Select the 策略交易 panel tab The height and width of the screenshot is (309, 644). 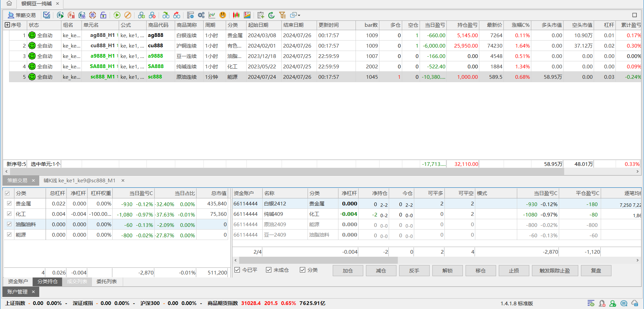[17, 180]
